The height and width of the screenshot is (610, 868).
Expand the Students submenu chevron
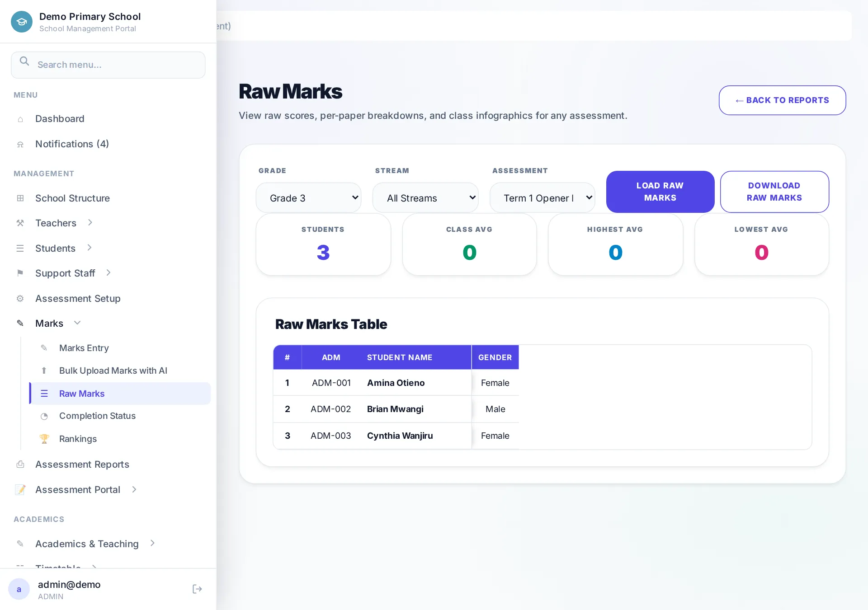(90, 248)
